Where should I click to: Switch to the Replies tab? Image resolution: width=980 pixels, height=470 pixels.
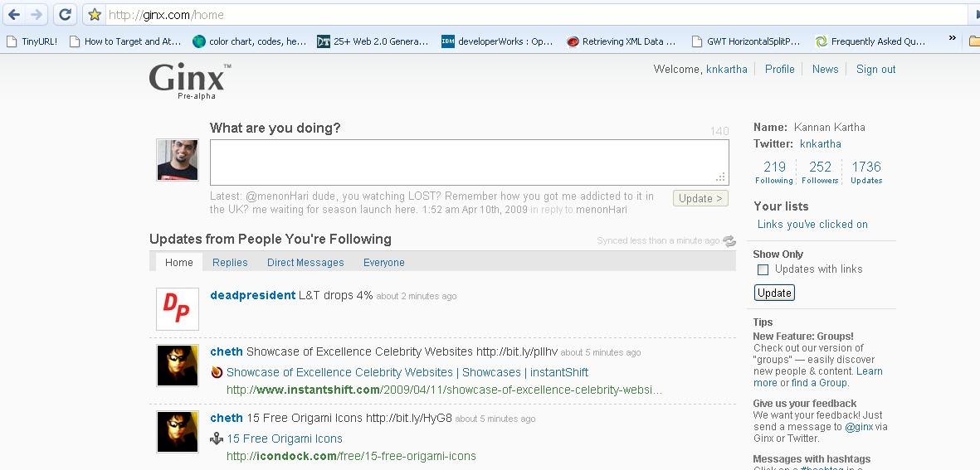click(x=230, y=263)
